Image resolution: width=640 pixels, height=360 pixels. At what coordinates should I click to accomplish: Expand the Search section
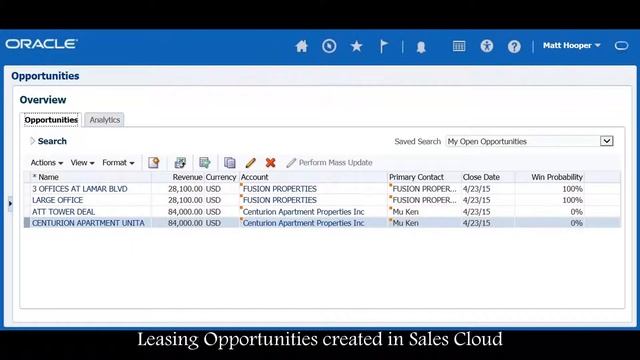[x=33, y=141]
